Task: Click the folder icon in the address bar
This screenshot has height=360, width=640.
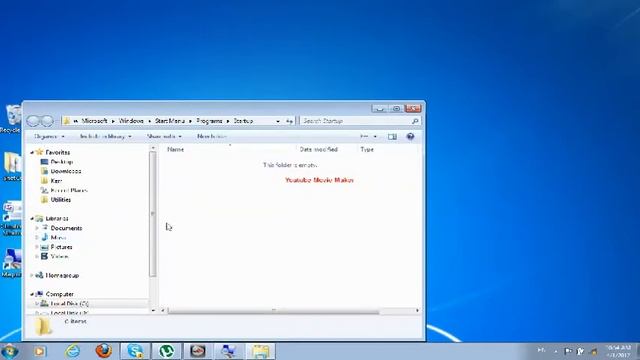Action: pyautogui.click(x=67, y=121)
